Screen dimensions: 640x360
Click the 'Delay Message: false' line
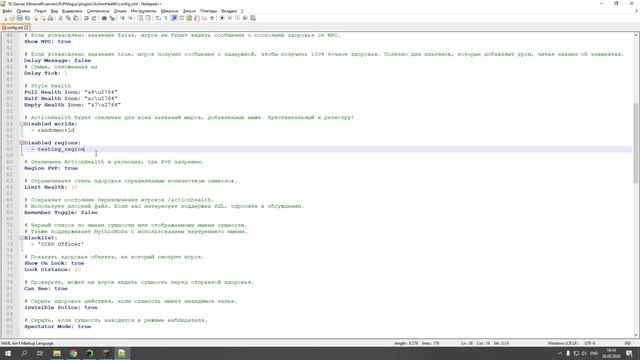pos(58,60)
